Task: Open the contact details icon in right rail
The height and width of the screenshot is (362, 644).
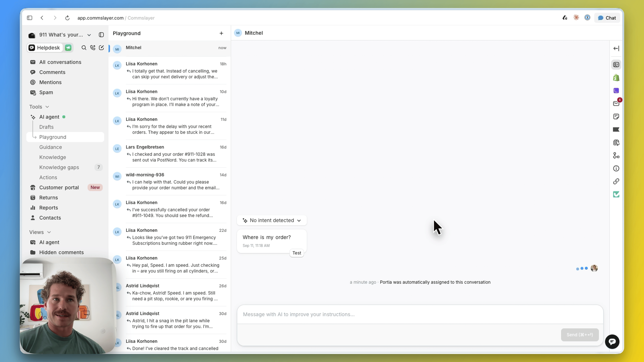Action: click(x=616, y=65)
